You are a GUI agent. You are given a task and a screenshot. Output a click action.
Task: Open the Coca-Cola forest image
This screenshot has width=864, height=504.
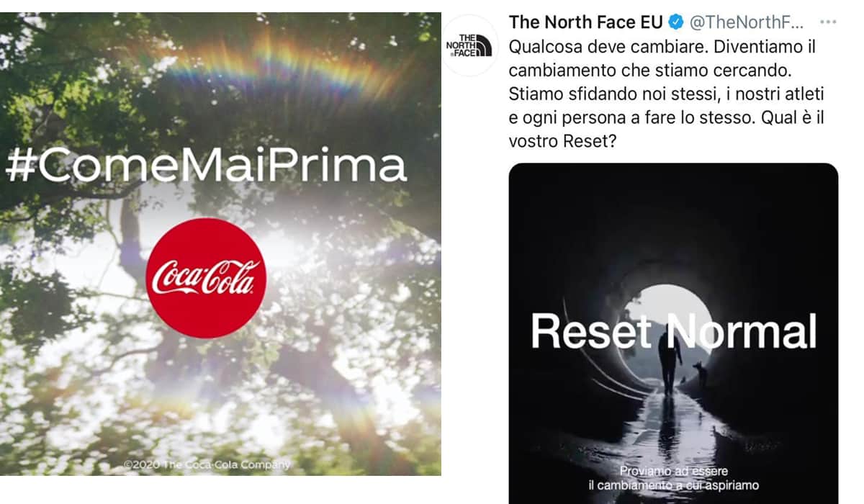coord(220,243)
